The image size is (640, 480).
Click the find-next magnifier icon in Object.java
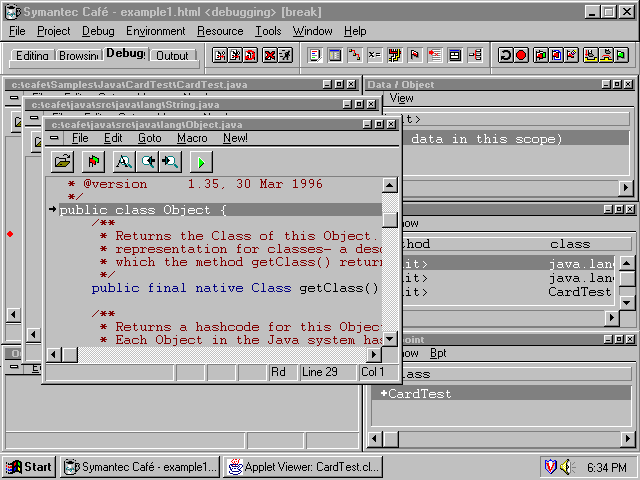point(170,162)
